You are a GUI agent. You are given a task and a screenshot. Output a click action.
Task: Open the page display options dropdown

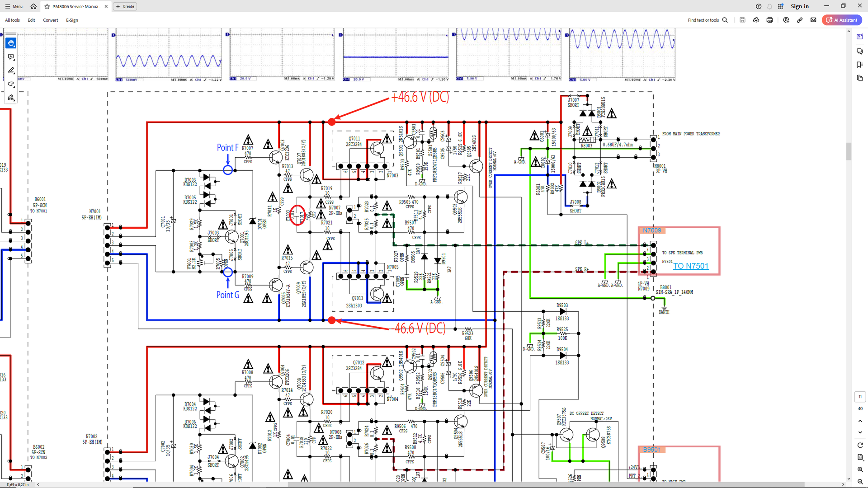pos(860,457)
